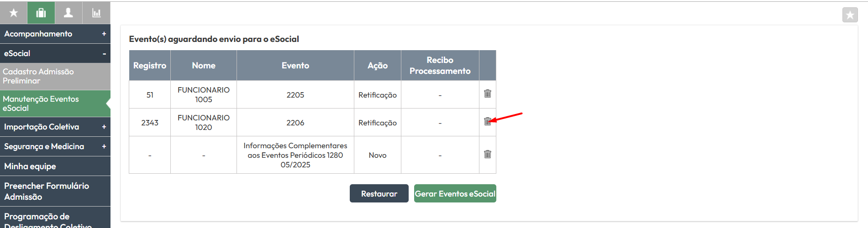Open the person profile icon tab
Screen dimensions: 868x228
pos(68,13)
